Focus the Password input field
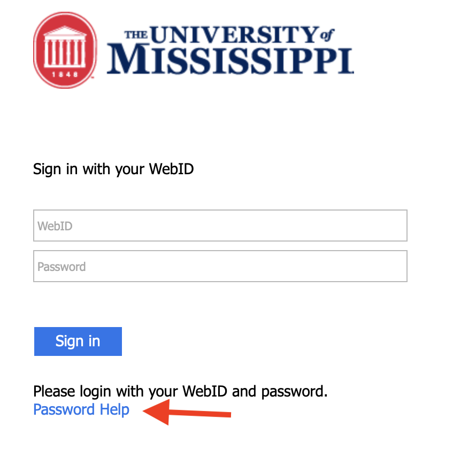476x466 pixels. (x=220, y=266)
